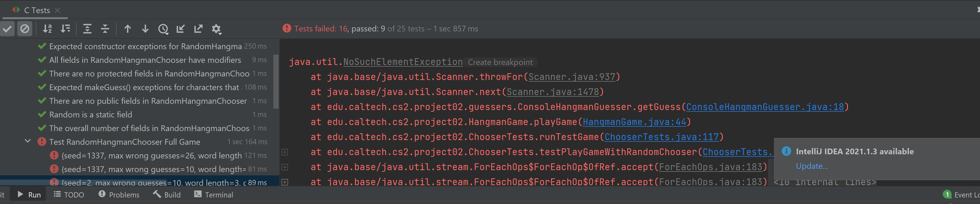
Task: Open test runner settings gear
Action: click(x=216, y=29)
